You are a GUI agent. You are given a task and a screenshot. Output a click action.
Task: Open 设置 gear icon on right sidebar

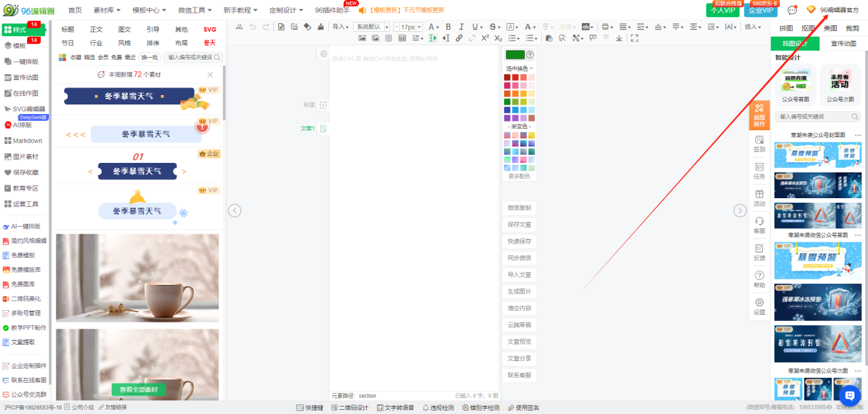click(x=759, y=306)
